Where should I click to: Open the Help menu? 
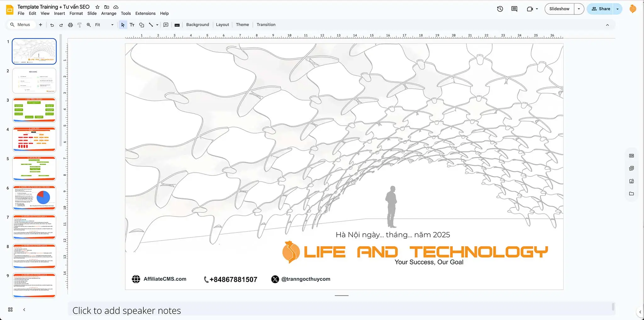[x=164, y=14]
